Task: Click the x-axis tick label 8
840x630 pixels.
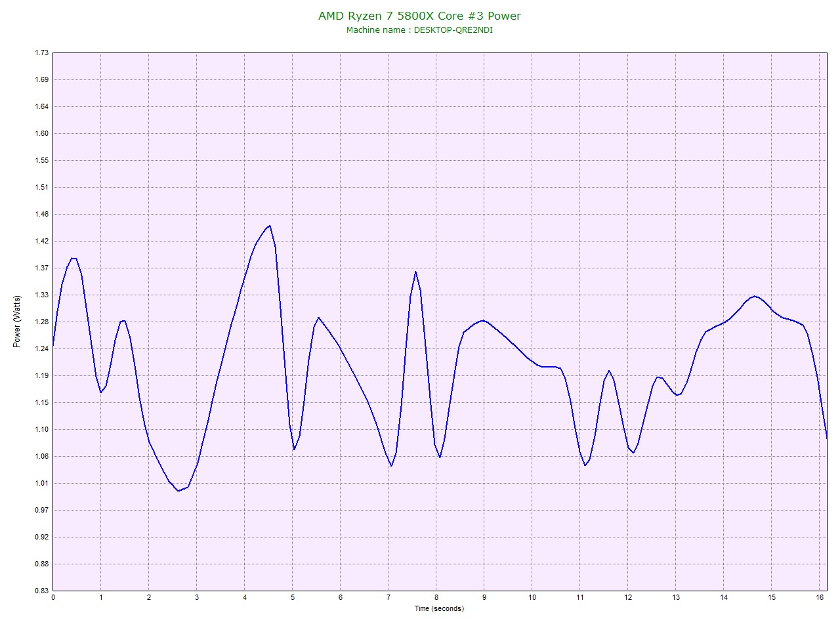Action: click(436, 597)
